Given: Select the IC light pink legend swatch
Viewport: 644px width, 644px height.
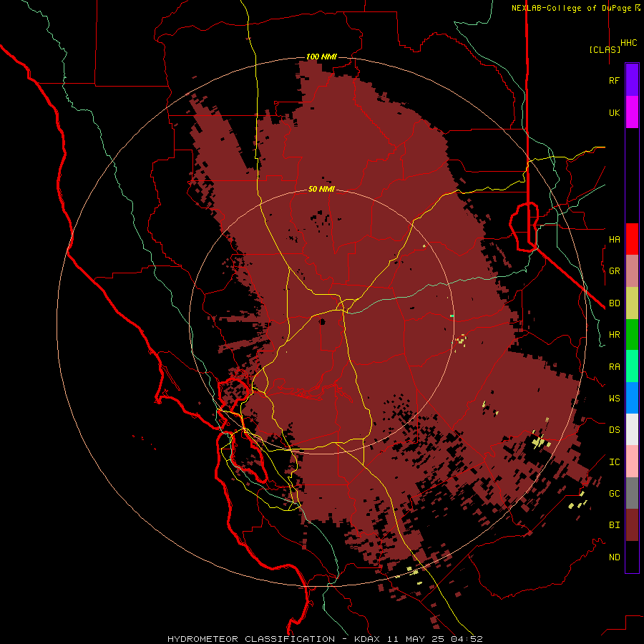Looking at the screenshot, I should pyautogui.click(x=632, y=462).
